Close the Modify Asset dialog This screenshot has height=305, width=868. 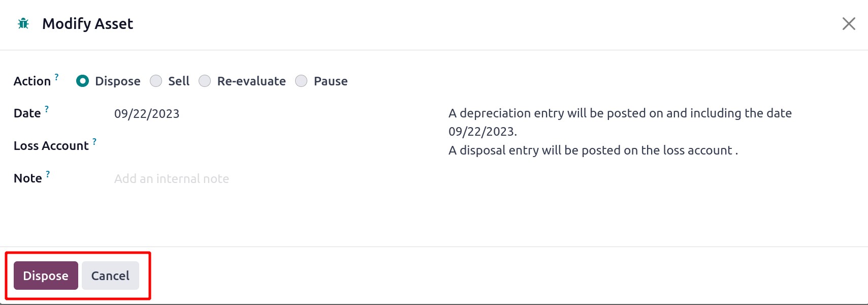pos(849,24)
